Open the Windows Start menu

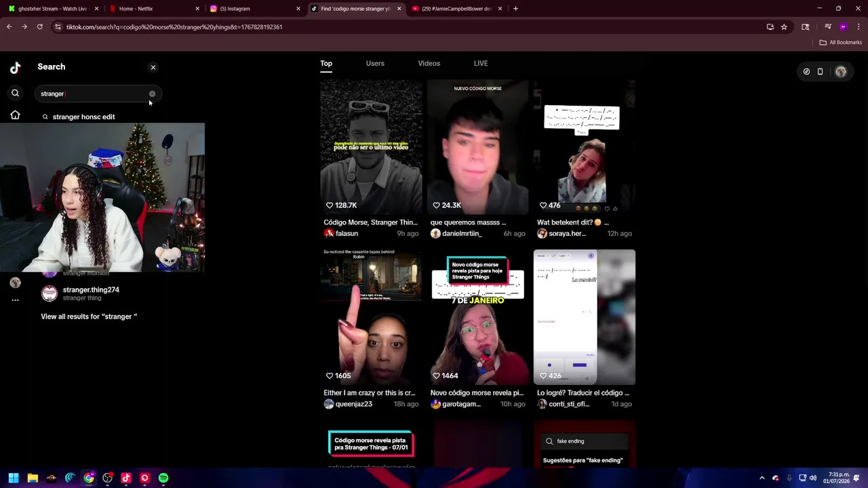(14, 478)
